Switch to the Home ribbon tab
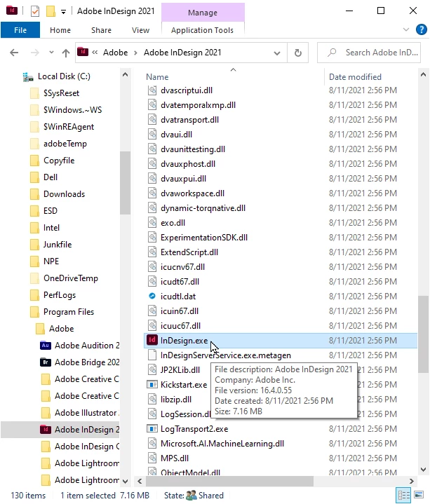 coord(60,30)
